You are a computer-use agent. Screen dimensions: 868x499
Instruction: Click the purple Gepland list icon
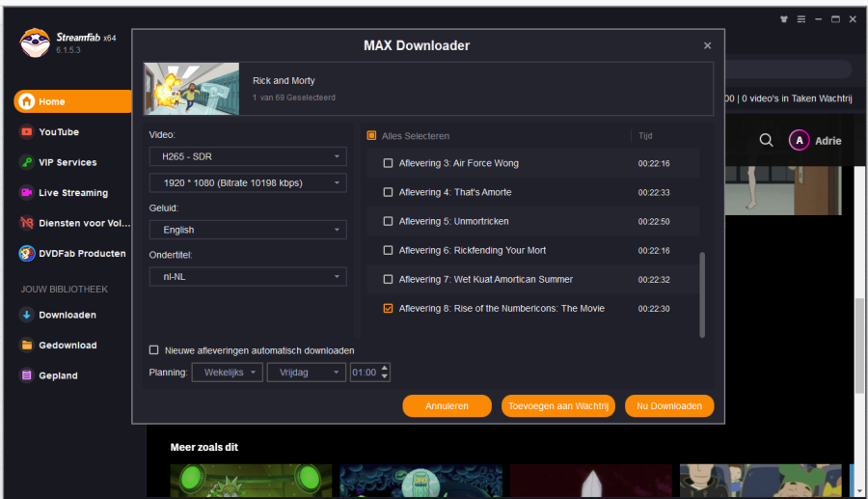coord(26,375)
